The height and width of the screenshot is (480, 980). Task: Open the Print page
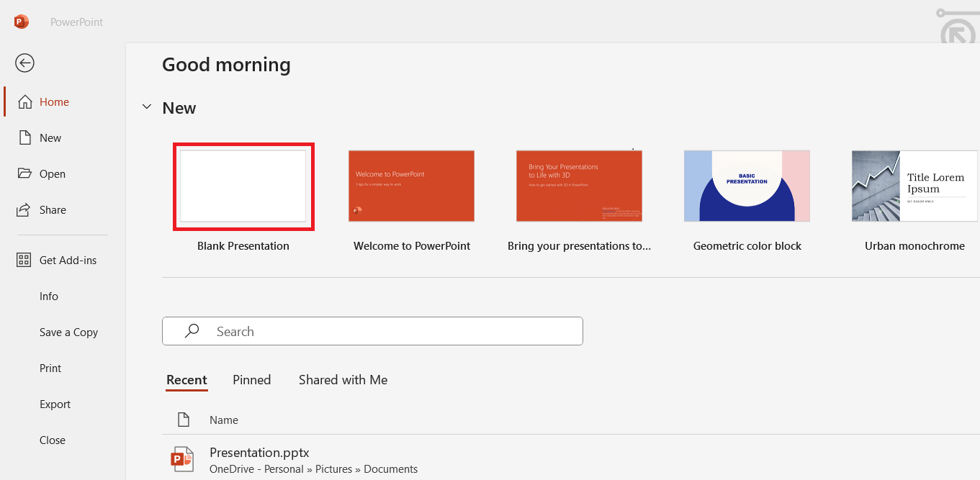pyautogui.click(x=50, y=368)
